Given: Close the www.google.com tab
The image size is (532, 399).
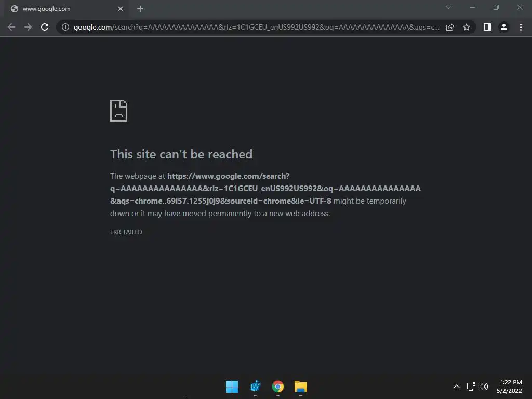Looking at the screenshot, I should pyautogui.click(x=121, y=9).
